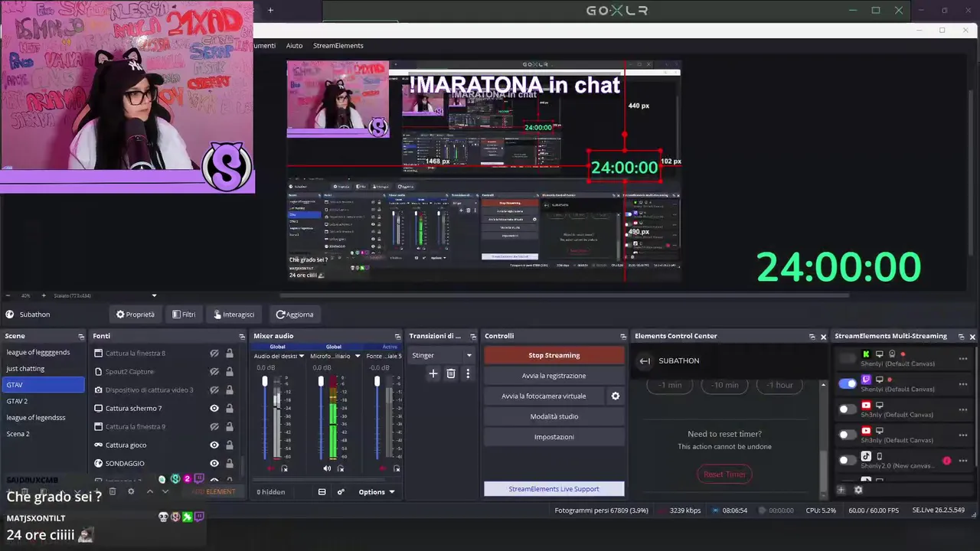Select league of legendsss scene
This screenshot has width=980, height=551.
pyautogui.click(x=43, y=417)
